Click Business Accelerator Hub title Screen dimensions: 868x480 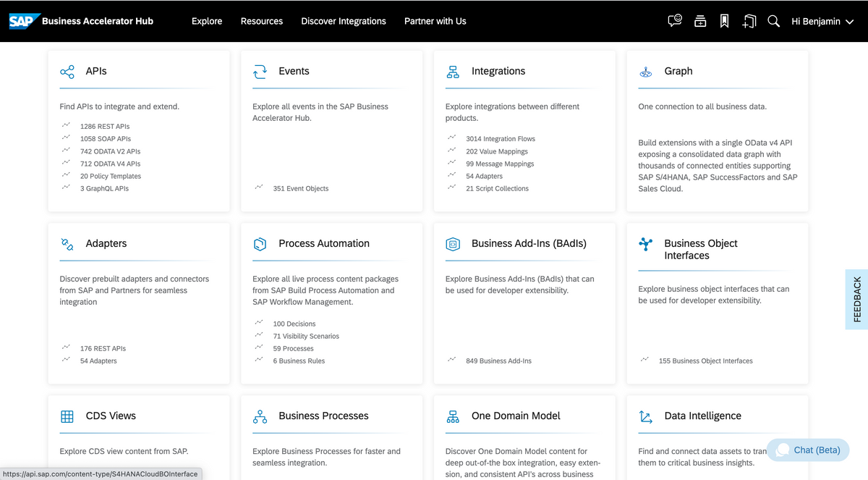[98, 21]
